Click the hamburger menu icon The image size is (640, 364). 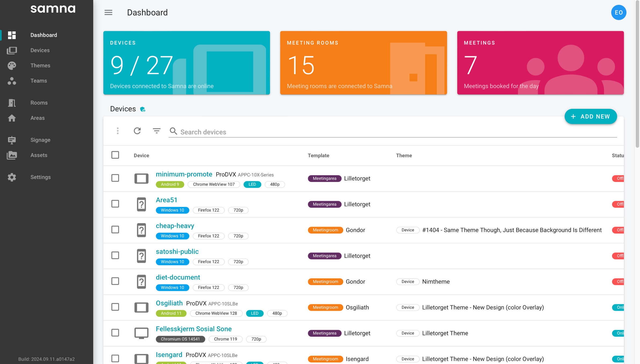[108, 12]
